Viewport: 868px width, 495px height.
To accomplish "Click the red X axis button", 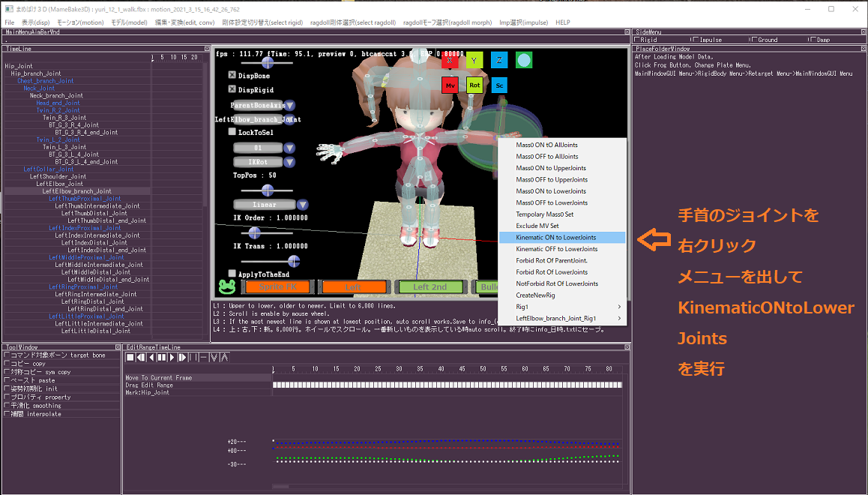I will pos(450,61).
